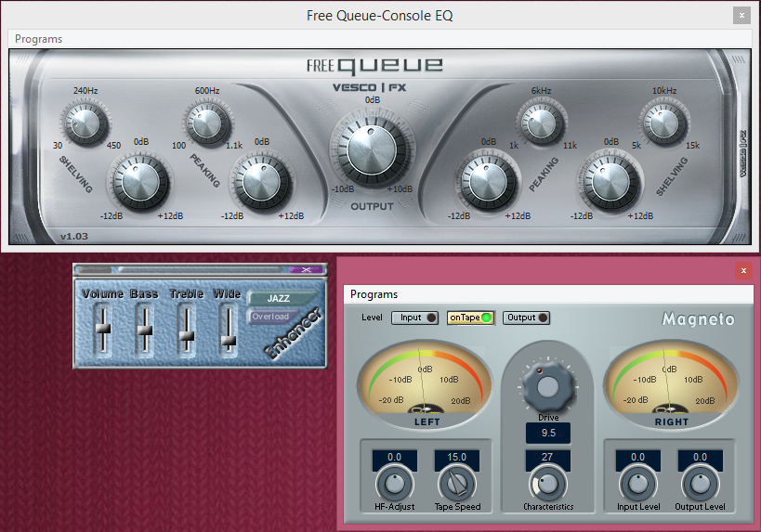The width and height of the screenshot is (761, 532).
Task: Click the Output Level knob
Action: 700,484
